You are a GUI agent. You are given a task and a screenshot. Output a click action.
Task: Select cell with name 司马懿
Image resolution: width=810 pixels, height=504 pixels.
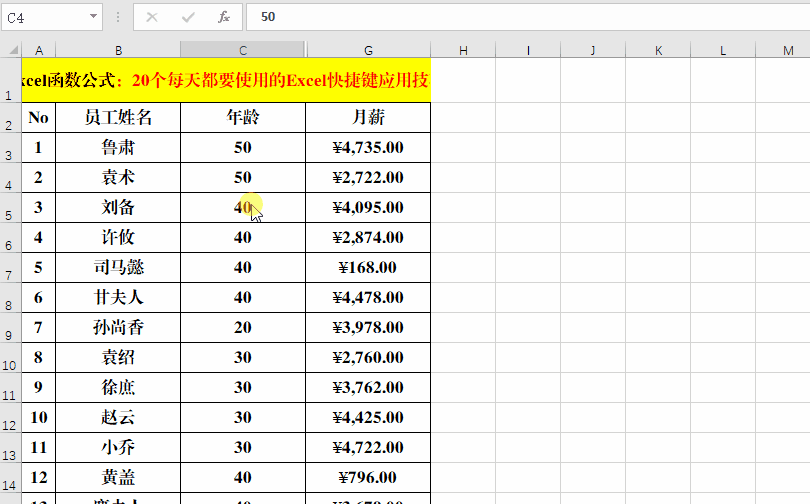[118, 267]
